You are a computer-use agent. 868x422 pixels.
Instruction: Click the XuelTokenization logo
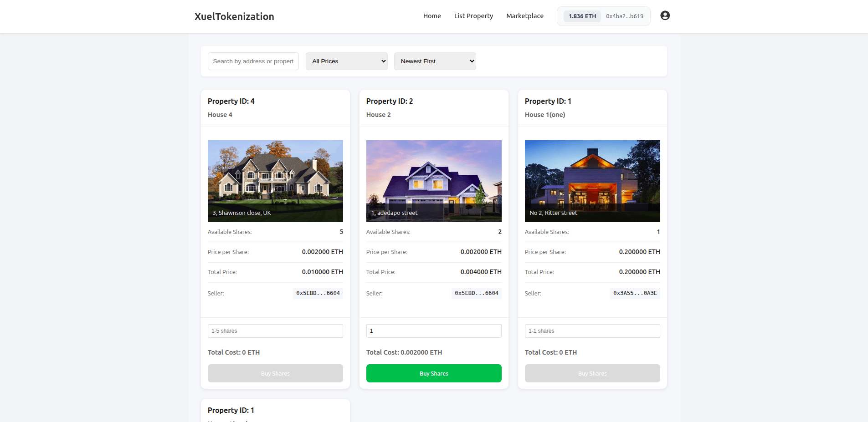[x=234, y=16]
